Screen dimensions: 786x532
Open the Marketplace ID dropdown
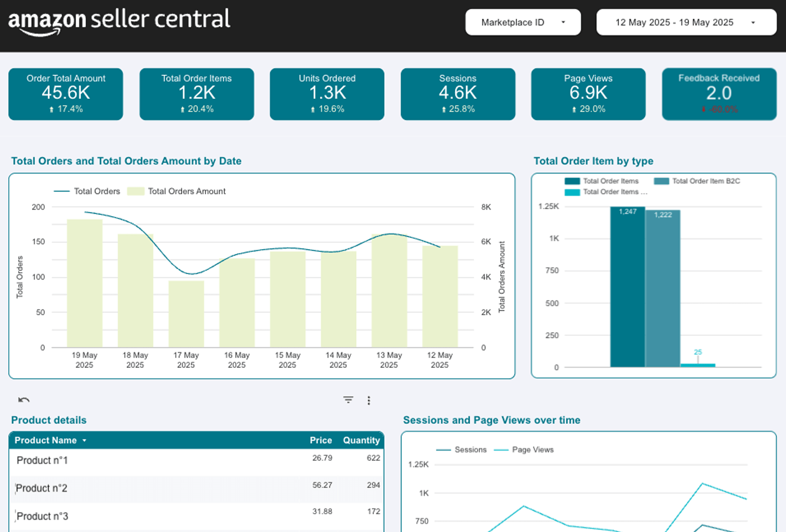pos(523,22)
